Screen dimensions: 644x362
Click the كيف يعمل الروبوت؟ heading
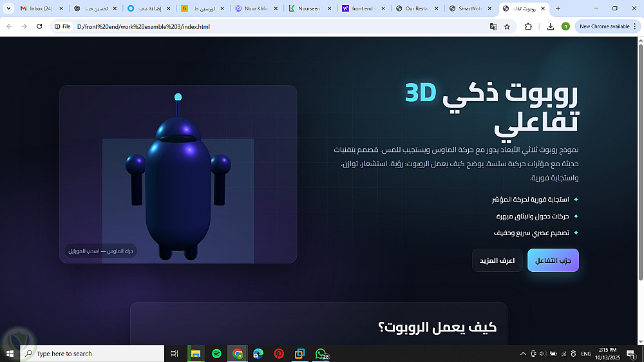click(x=437, y=327)
